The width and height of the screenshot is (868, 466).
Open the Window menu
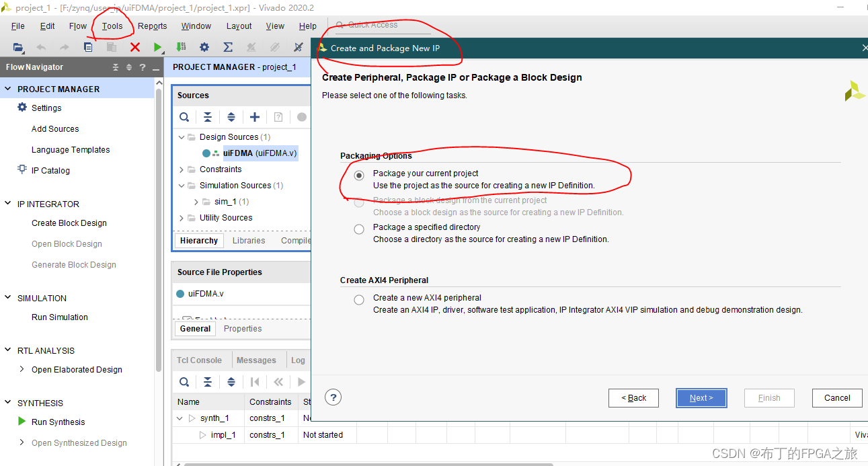coord(196,26)
